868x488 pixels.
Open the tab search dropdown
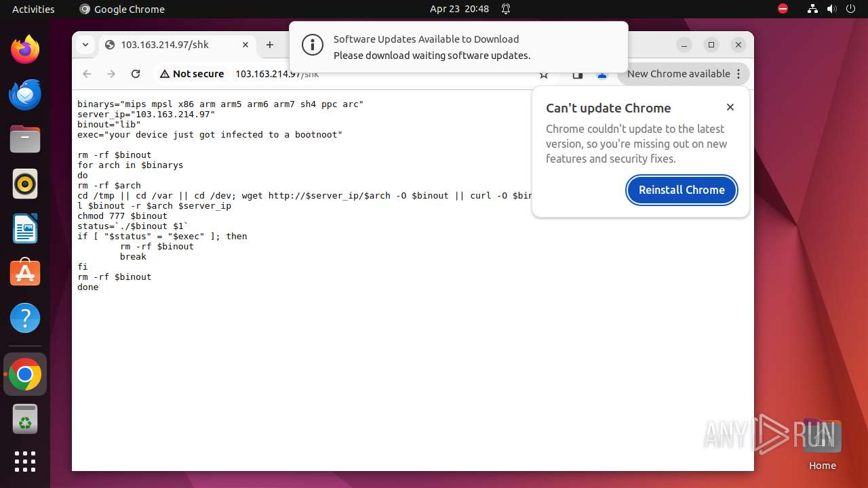click(x=85, y=45)
